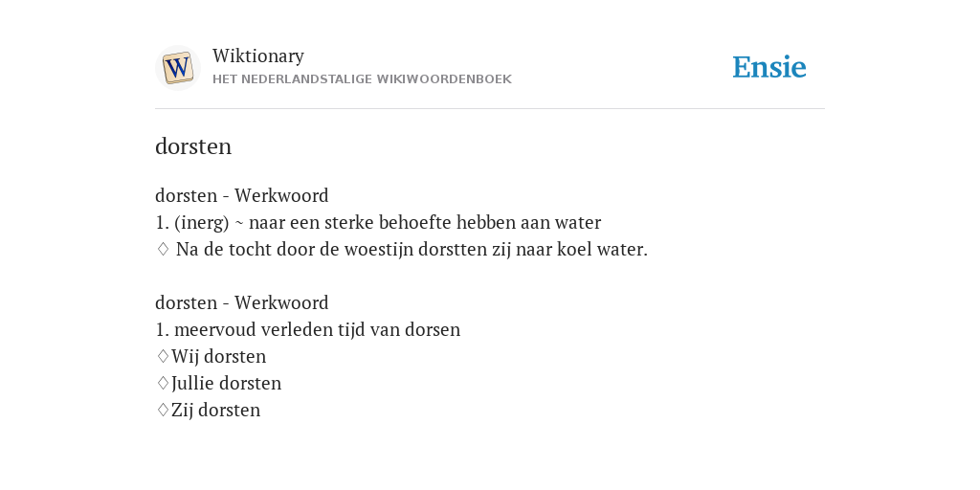
Task: Click the 'Zij dorsten' example
Action: (215, 410)
